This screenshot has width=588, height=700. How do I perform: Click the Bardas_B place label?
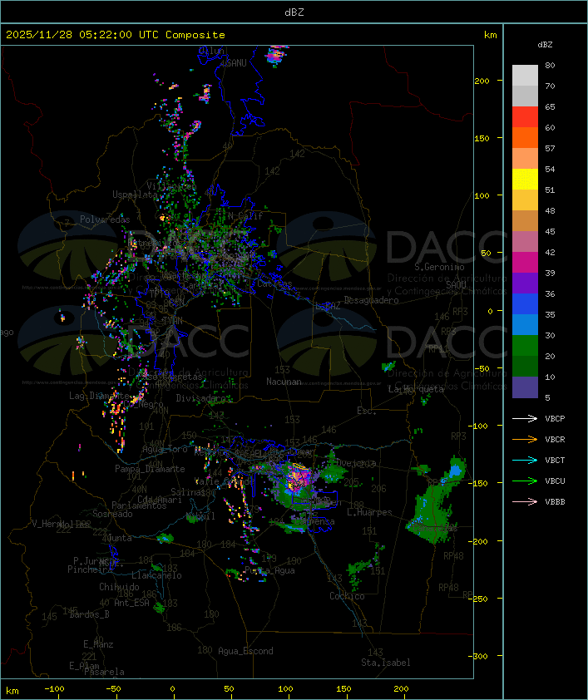pos(89,614)
